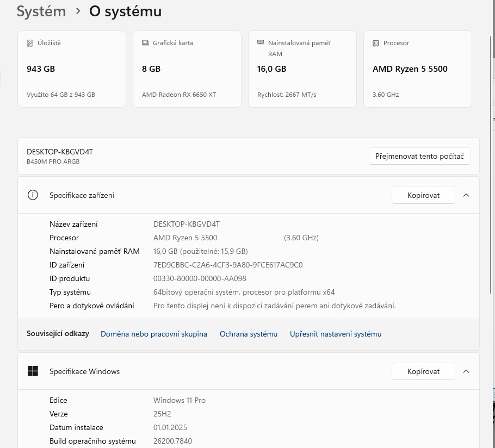495x448 pixels.
Task: Click the storage disk icon on Úložiště card
Action: pos(29,43)
